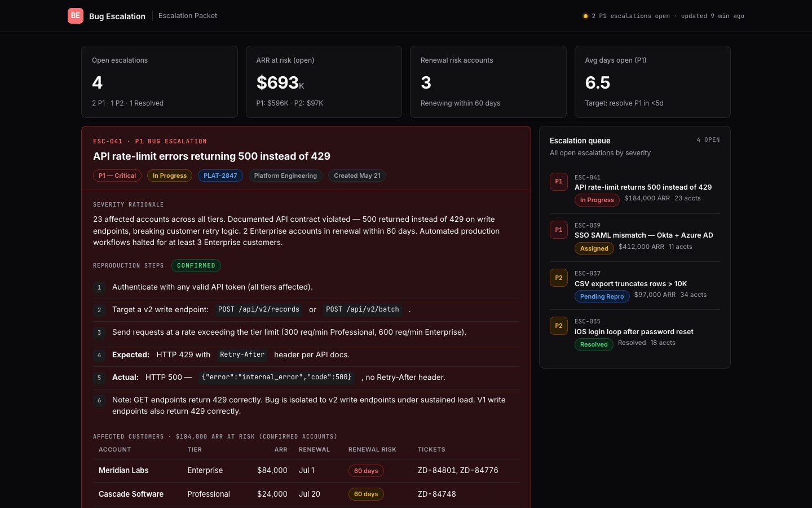The image size is (812, 508).
Task: Click the Jul 20 renewal date cell
Action: pyautogui.click(x=310, y=494)
